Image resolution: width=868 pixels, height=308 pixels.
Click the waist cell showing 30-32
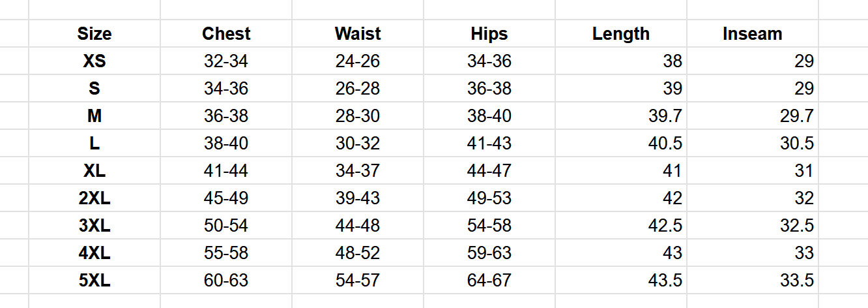click(358, 144)
